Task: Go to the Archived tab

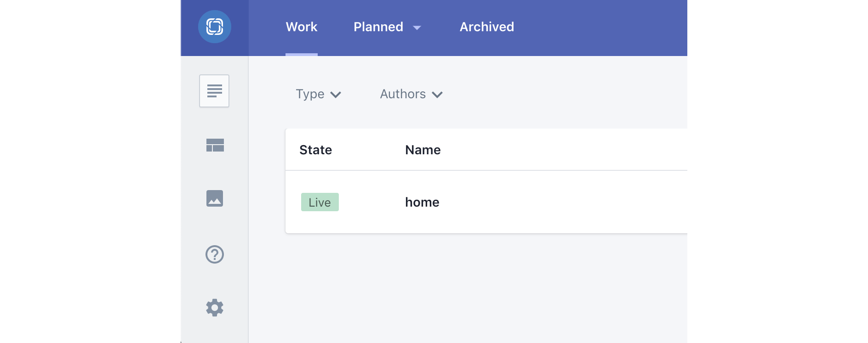Action: (x=487, y=27)
